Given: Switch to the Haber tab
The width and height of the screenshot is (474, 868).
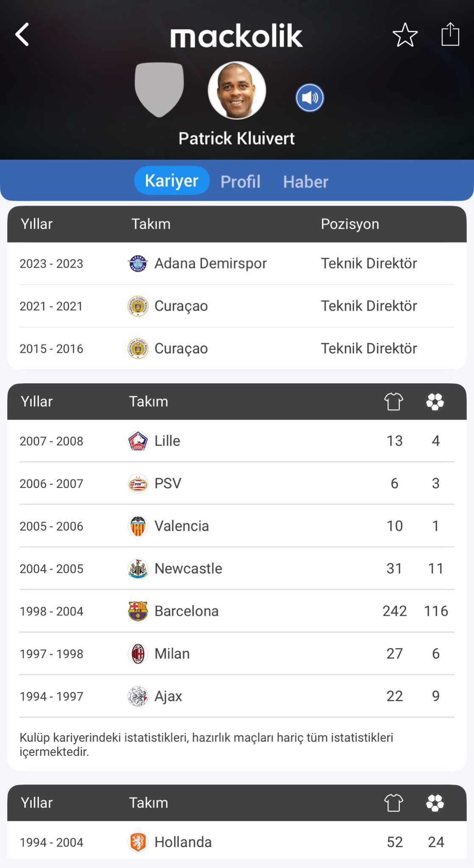Looking at the screenshot, I should tap(306, 181).
